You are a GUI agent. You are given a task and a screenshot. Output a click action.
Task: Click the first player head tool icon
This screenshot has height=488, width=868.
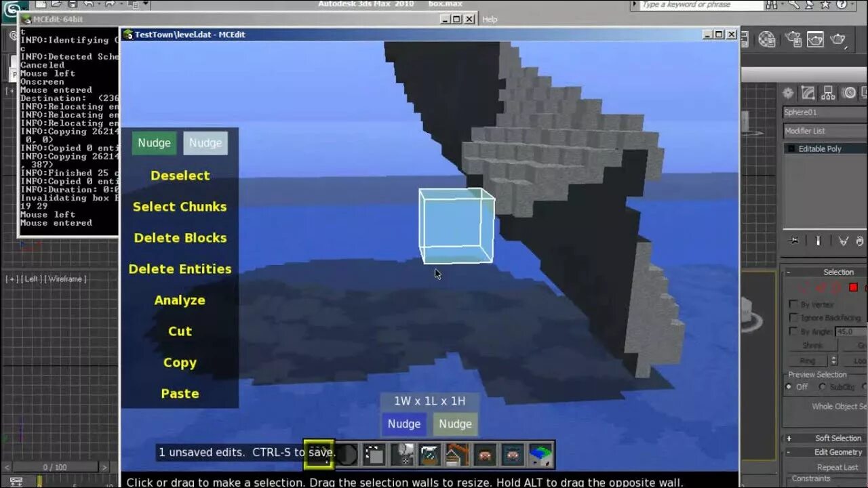tap(486, 455)
